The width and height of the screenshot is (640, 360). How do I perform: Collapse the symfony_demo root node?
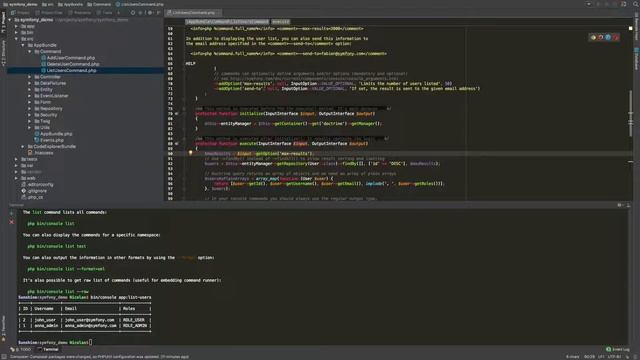(10, 20)
